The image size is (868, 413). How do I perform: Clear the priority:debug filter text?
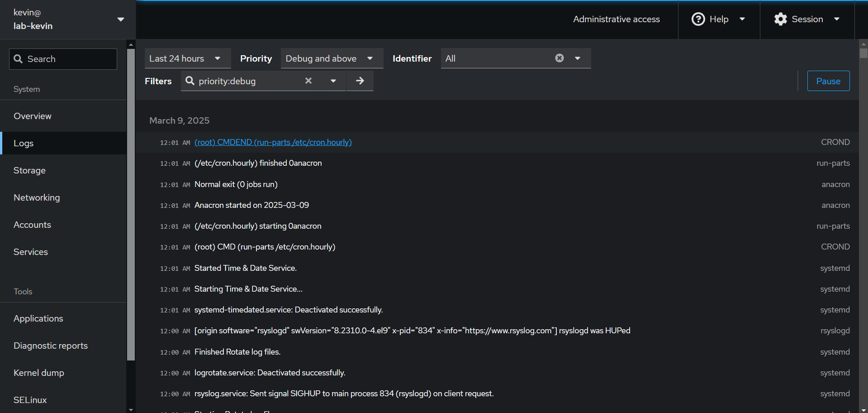(308, 81)
